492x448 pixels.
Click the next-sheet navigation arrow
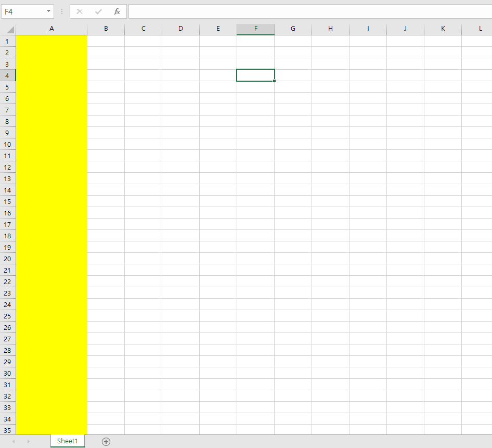29,441
